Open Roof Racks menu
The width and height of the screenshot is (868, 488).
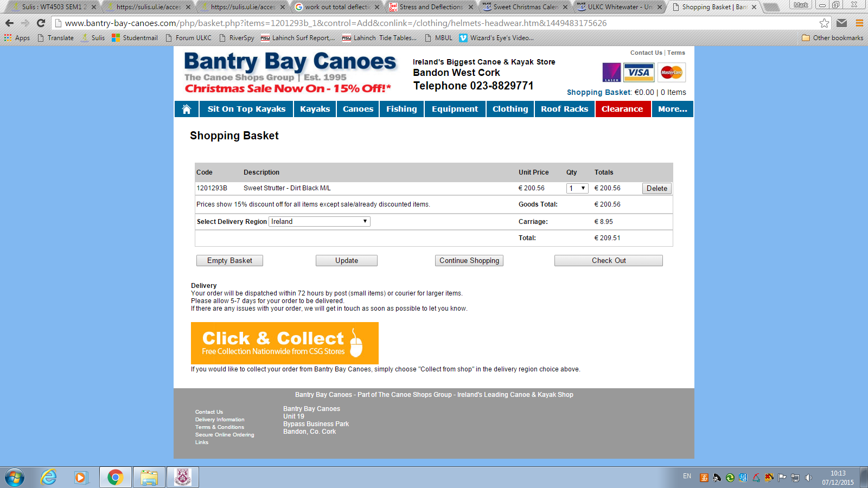pyautogui.click(x=564, y=109)
